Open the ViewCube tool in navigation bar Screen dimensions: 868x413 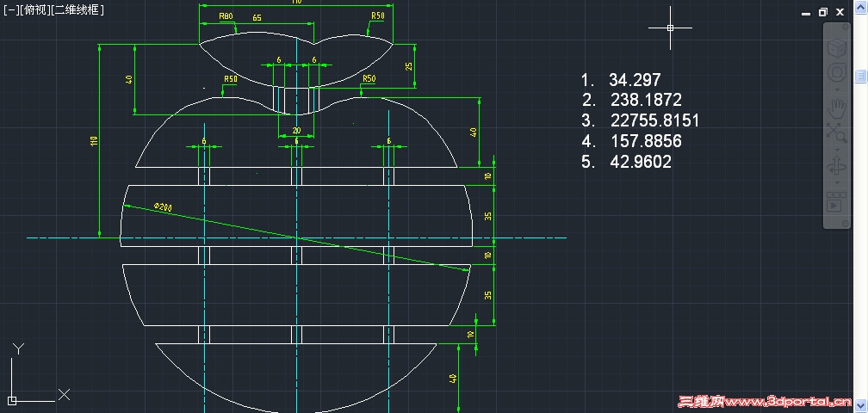tap(836, 47)
